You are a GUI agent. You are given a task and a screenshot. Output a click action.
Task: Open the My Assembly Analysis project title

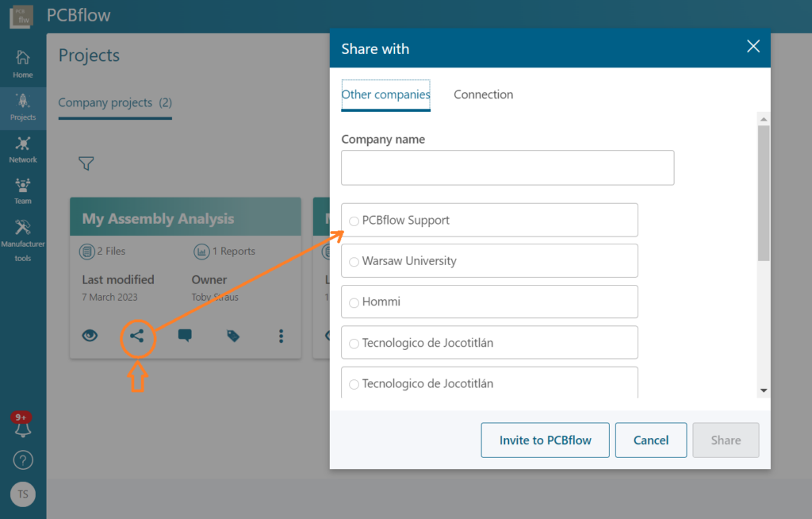(158, 219)
